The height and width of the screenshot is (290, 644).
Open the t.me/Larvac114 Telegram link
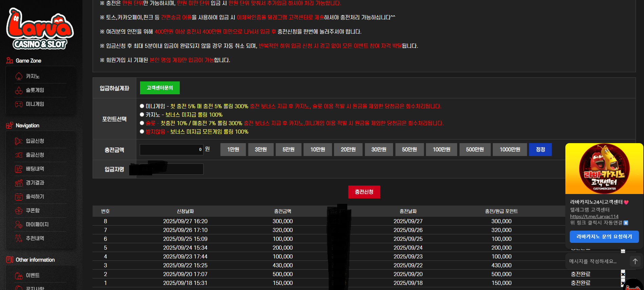(x=594, y=216)
